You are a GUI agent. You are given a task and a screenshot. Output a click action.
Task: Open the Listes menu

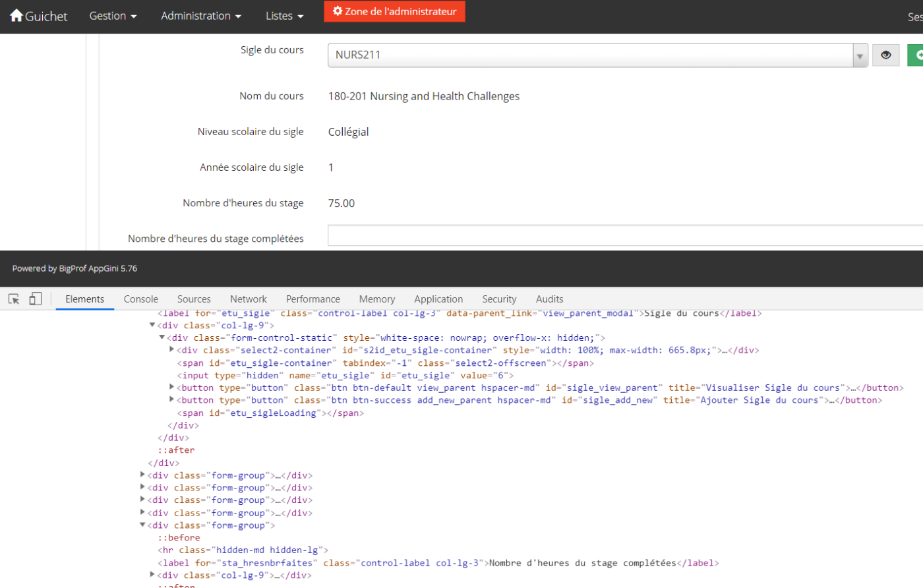click(x=285, y=16)
